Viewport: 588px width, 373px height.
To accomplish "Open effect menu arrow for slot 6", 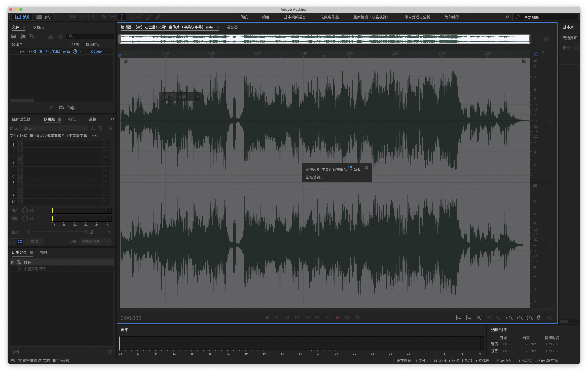I will [x=105, y=176].
